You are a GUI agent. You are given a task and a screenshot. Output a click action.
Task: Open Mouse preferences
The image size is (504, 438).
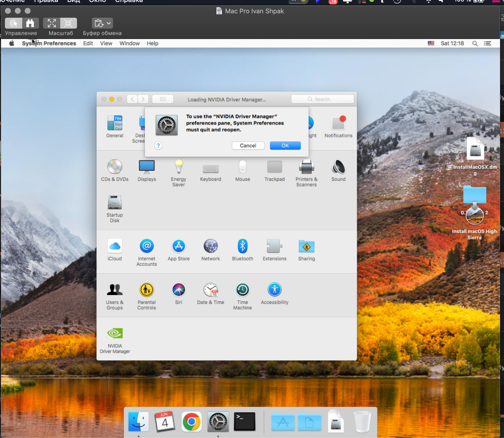click(x=242, y=170)
